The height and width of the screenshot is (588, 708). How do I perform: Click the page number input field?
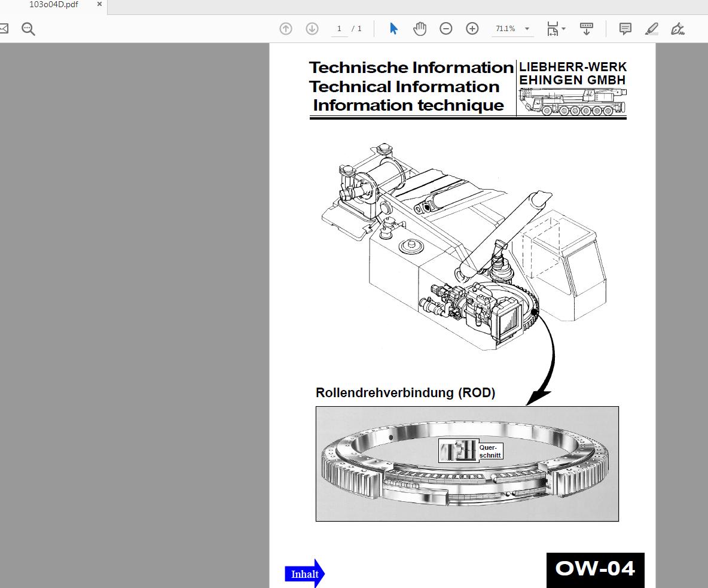click(339, 29)
